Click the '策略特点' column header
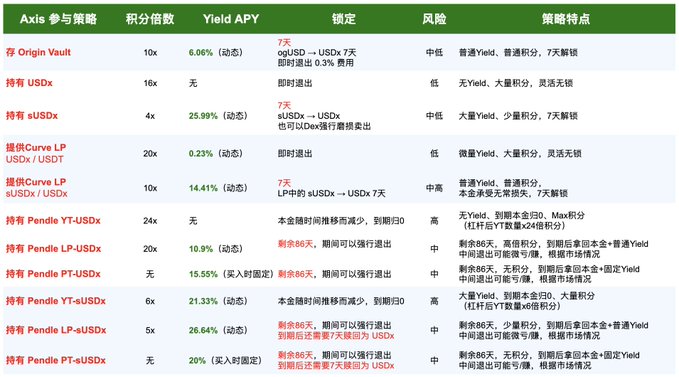This screenshot has width=679, height=377. [x=566, y=19]
